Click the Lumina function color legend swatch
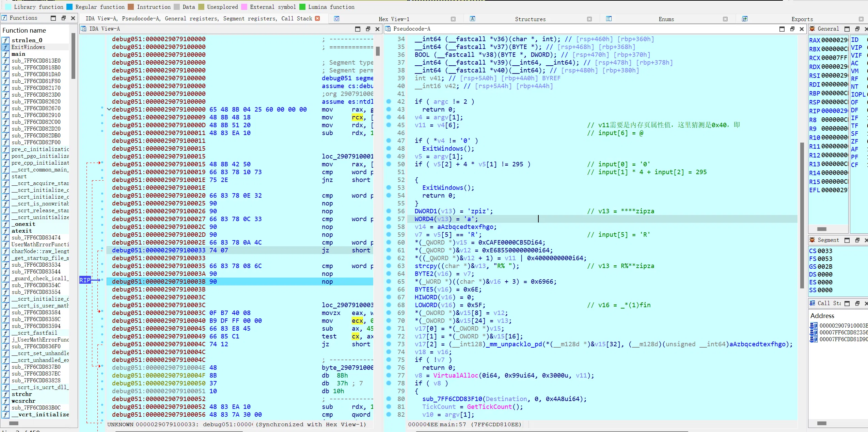The image size is (868, 432). pyautogui.click(x=302, y=7)
